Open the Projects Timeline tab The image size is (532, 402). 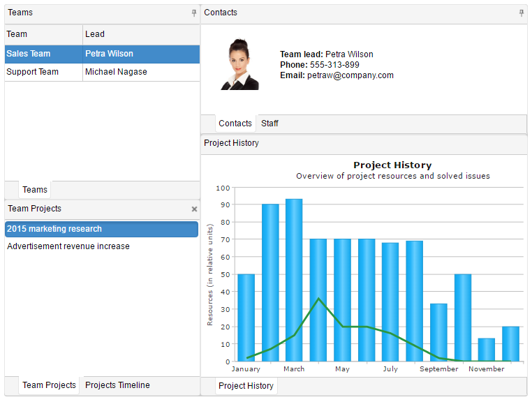point(117,385)
